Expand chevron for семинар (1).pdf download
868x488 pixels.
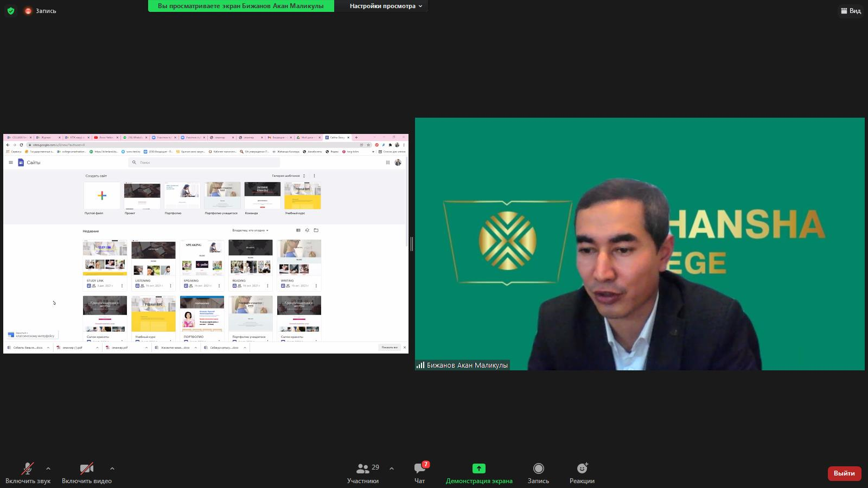[x=97, y=348]
